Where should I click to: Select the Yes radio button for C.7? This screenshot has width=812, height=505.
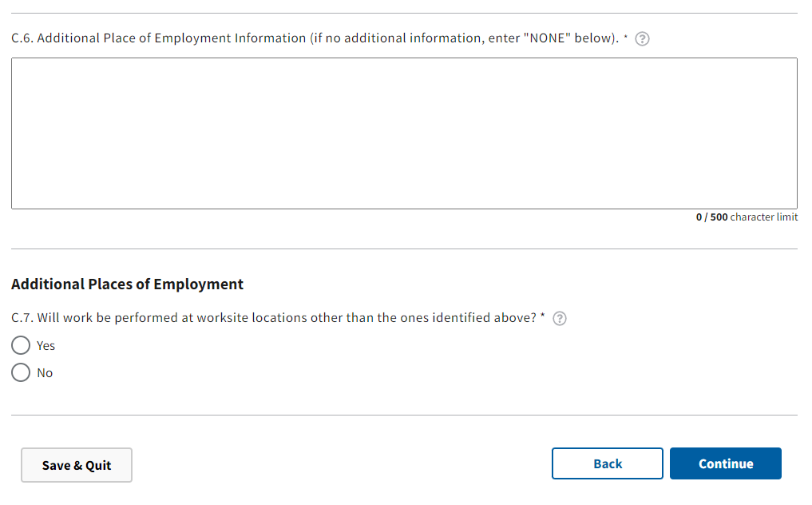pos(21,346)
